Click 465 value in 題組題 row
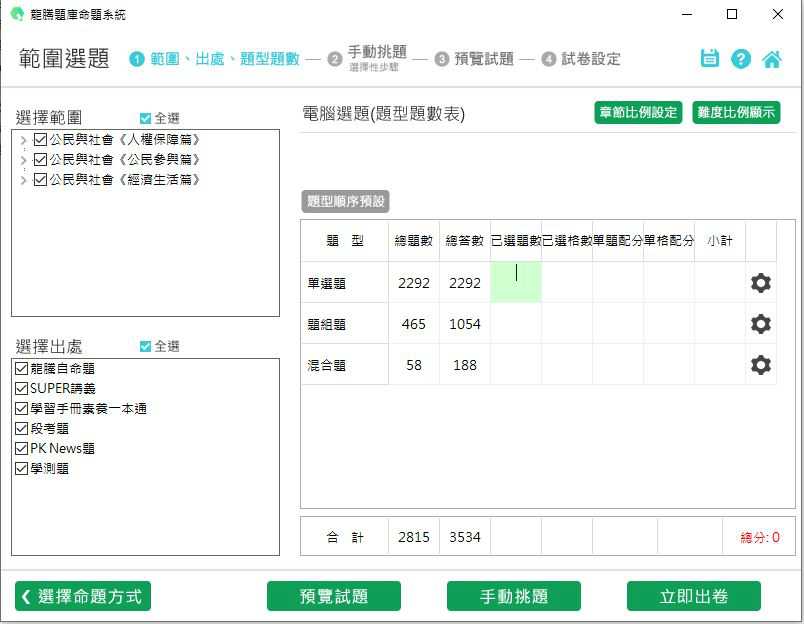Viewport: 804px width, 624px height. click(x=414, y=324)
